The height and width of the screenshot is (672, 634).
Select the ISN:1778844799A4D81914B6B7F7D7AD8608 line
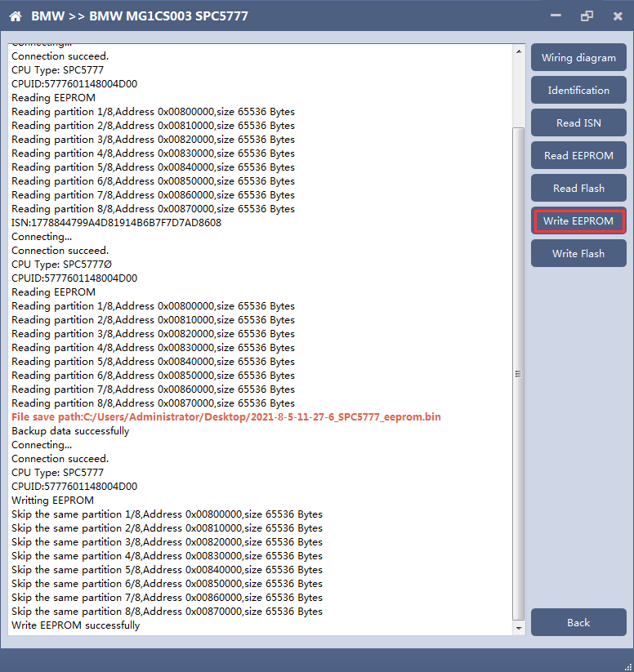point(116,223)
